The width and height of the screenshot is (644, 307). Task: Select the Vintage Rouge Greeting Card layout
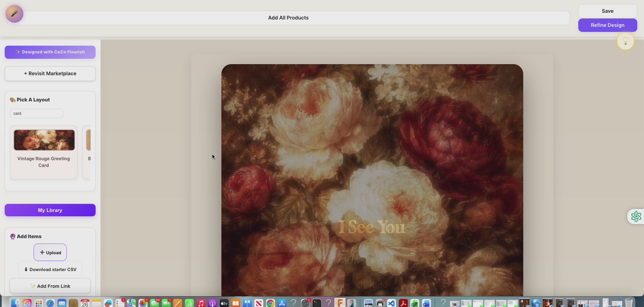[44, 152]
